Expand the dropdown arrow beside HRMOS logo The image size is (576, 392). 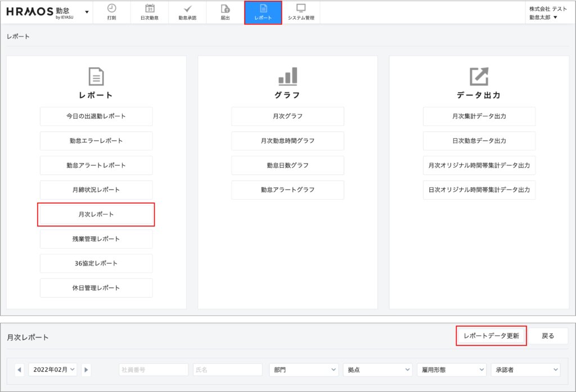[87, 12]
